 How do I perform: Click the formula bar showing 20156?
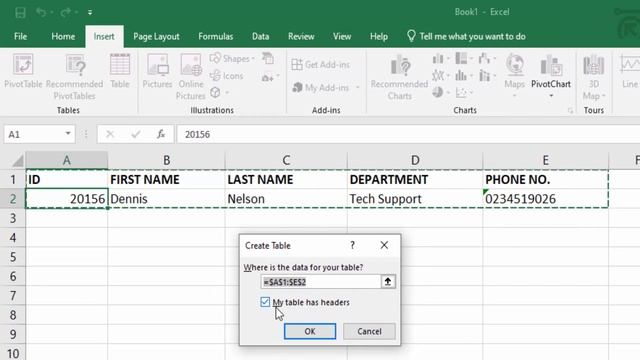point(408,134)
